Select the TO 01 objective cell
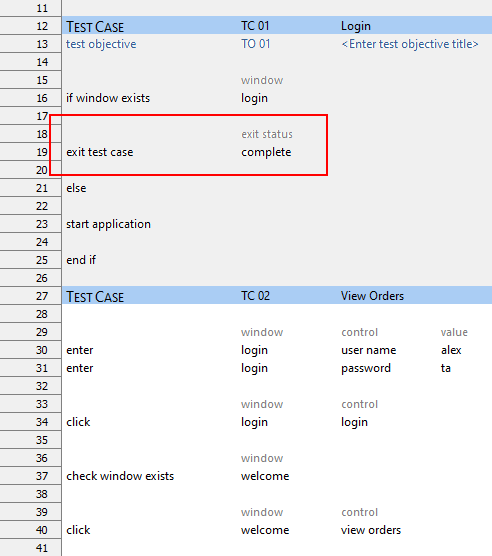This screenshot has width=492, height=556. [x=256, y=44]
